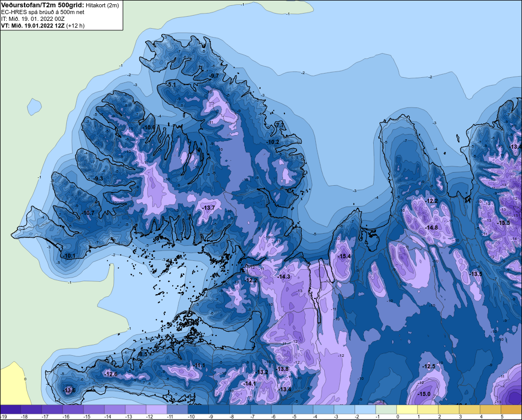Viewport: 522px width, 420px height.
Task: Select the -11 legend scale number
Action: [x=169, y=417]
